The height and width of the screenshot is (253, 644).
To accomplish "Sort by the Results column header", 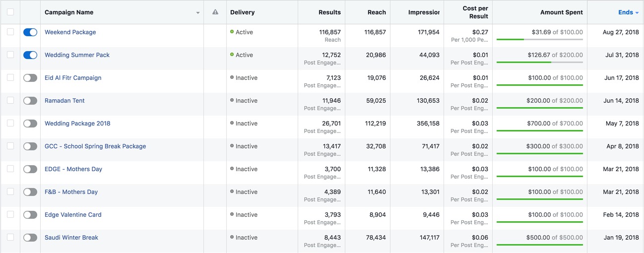I will pos(329,12).
